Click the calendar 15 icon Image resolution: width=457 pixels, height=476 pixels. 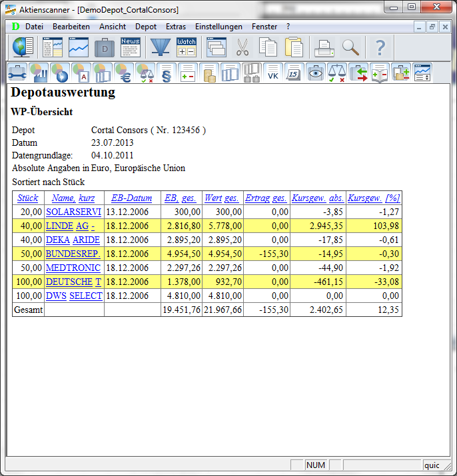click(x=294, y=73)
